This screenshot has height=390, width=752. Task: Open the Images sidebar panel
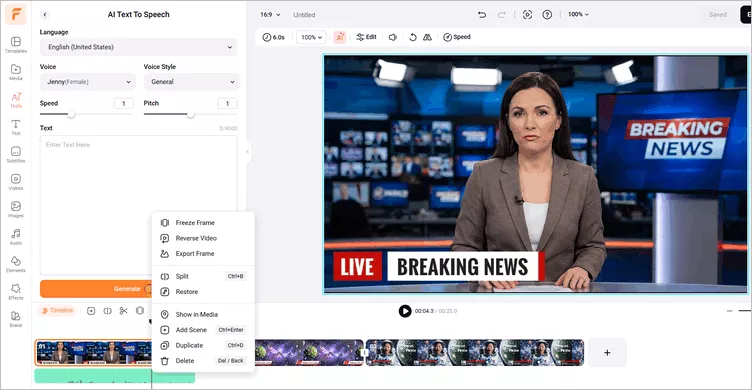pyautogui.click(x=16, y=209)
